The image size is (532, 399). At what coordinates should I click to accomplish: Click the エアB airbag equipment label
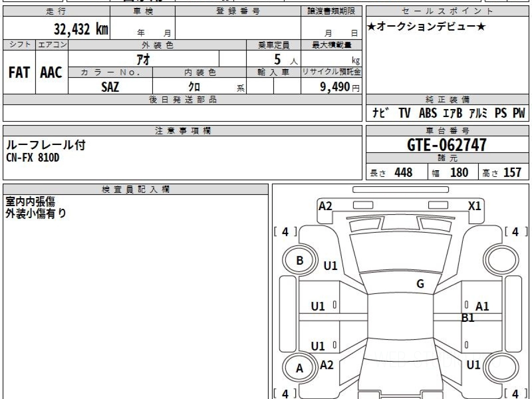(x=453, y=113)
